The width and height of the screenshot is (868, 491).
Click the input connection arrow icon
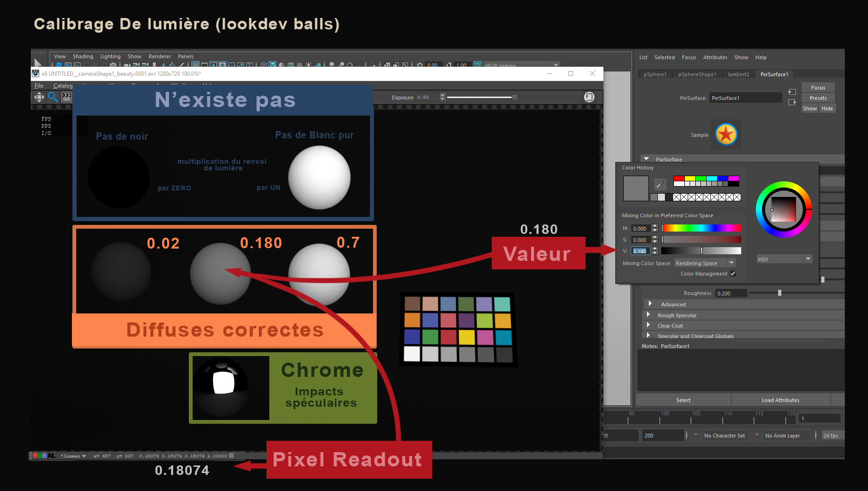coord(792,92)
